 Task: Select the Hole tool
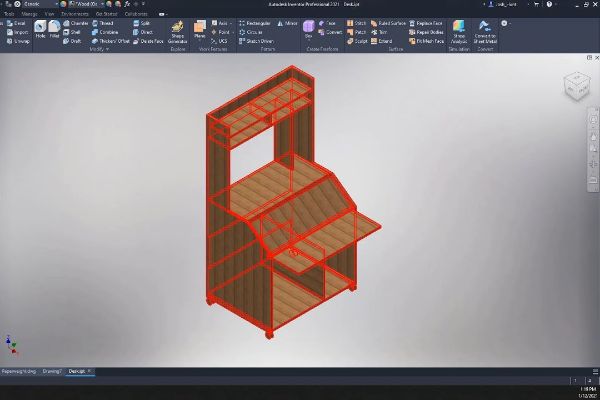[x=41, y=31]
